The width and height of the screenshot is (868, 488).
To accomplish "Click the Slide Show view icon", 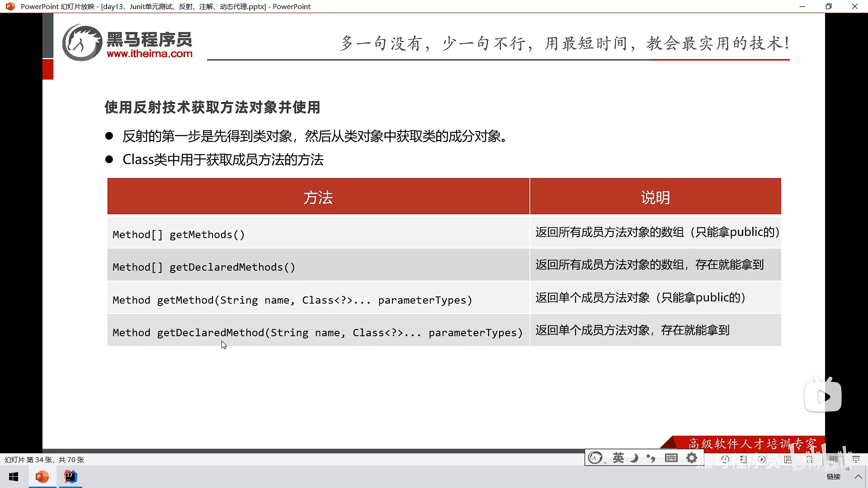I will pos(855,459).
